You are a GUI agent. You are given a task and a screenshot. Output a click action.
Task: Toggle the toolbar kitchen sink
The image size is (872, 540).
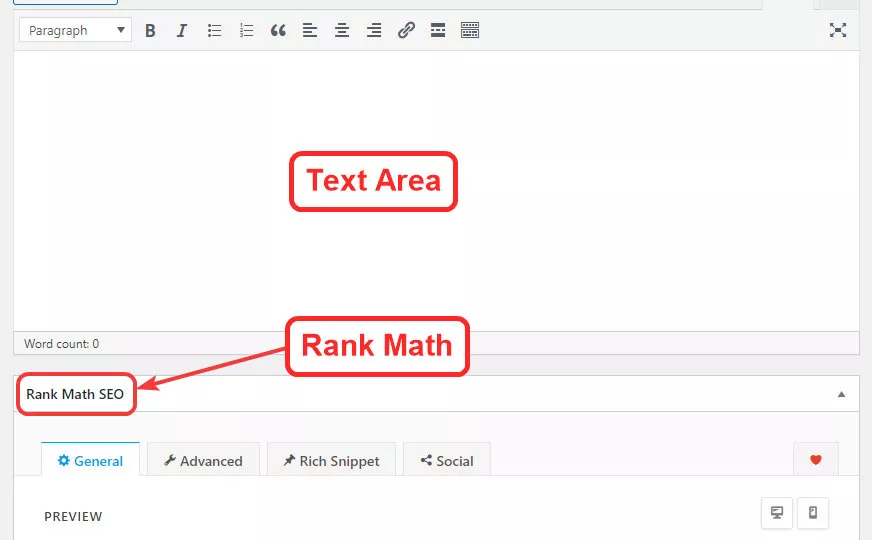(470, 30)
